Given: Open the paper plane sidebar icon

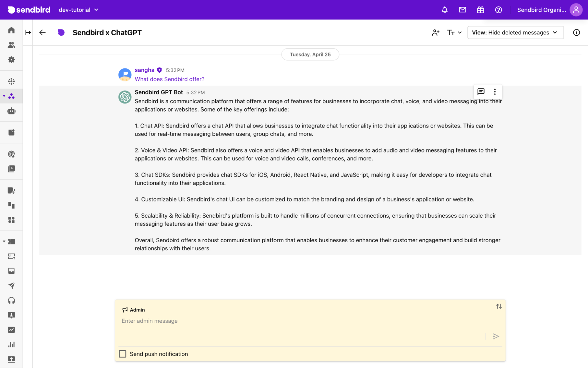Looking at the screenshot, I should click(x=11, y=286).
